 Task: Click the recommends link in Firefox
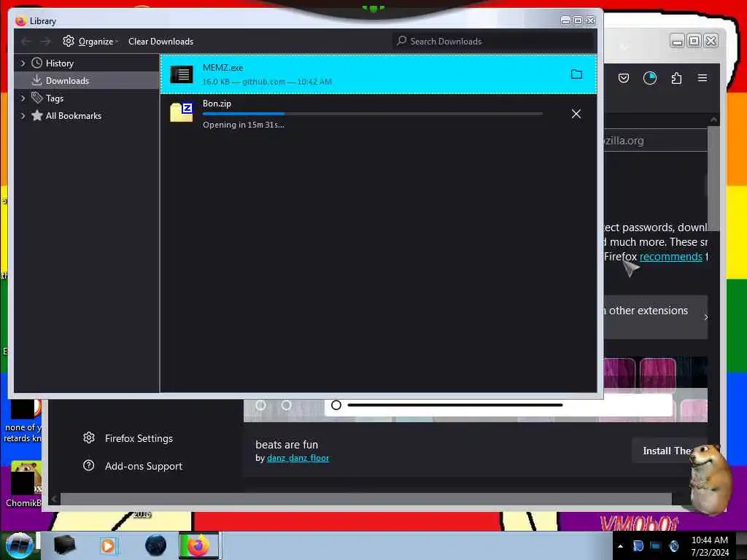tap(671, 257)
